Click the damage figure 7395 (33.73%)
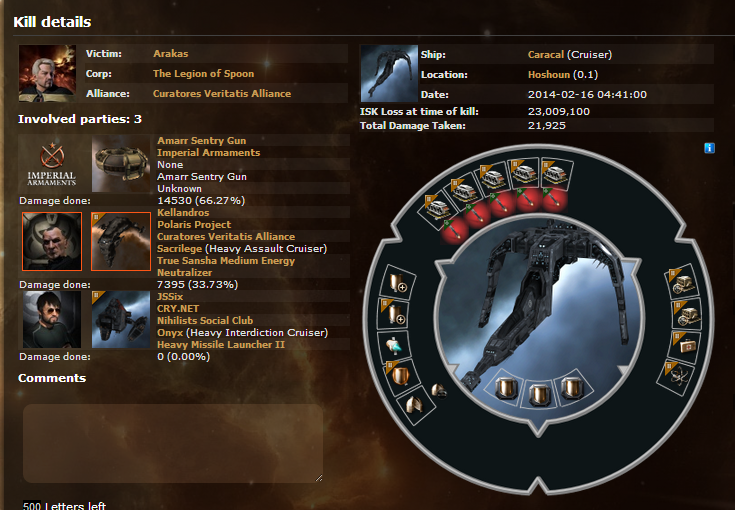The height and width of the screenshot is (510, 735). tap(197, 285)
